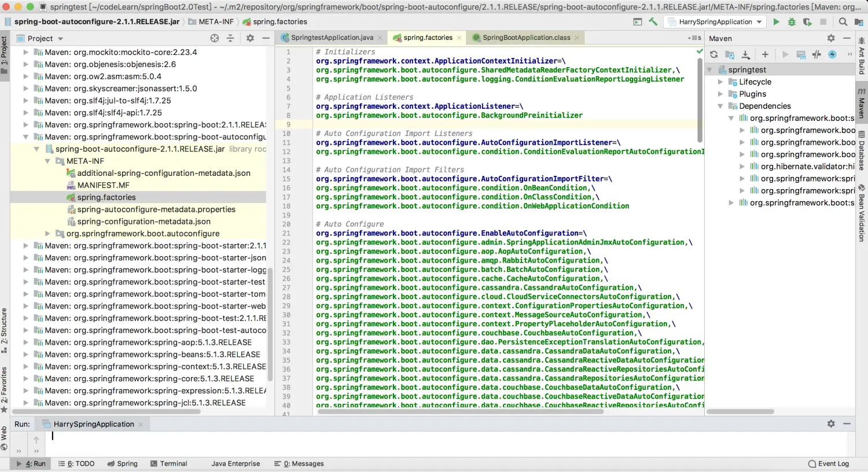The height and width of the screenshot is (472, 868).
Task: Collapse all in Project panel
Action: click(230, 38)
